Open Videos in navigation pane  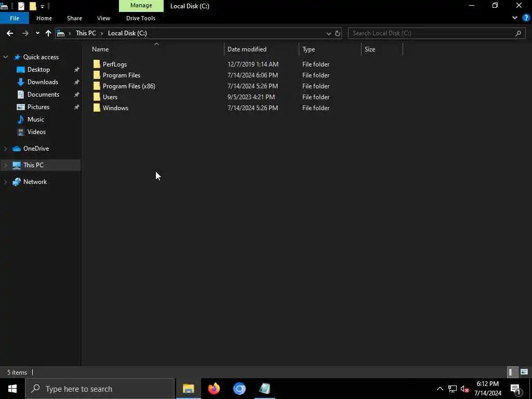point(36,132)
